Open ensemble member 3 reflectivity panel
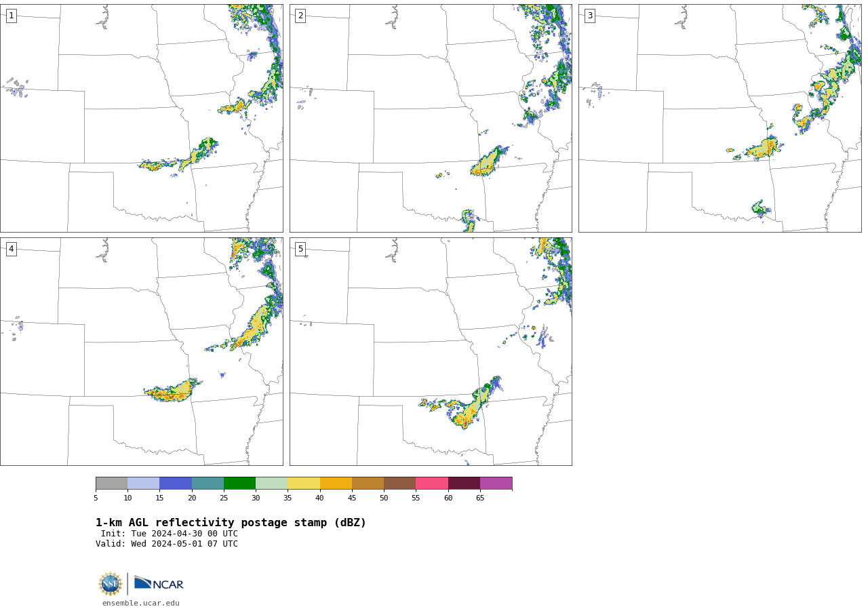The height and width of the screenshot is (611, 868). [x=719, y=118]
